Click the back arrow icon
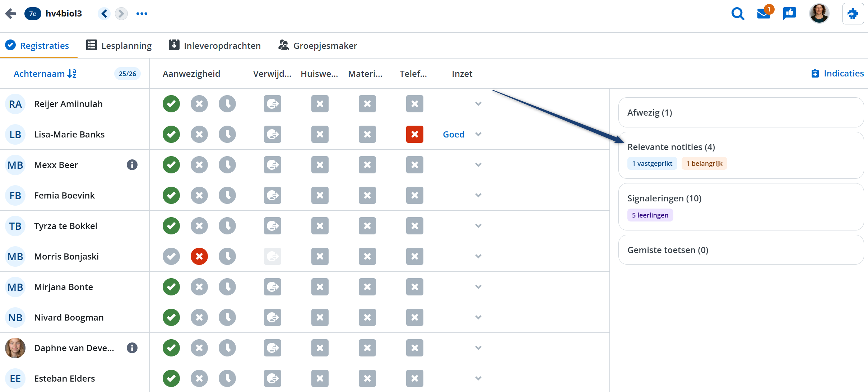 tap(10, 14)
